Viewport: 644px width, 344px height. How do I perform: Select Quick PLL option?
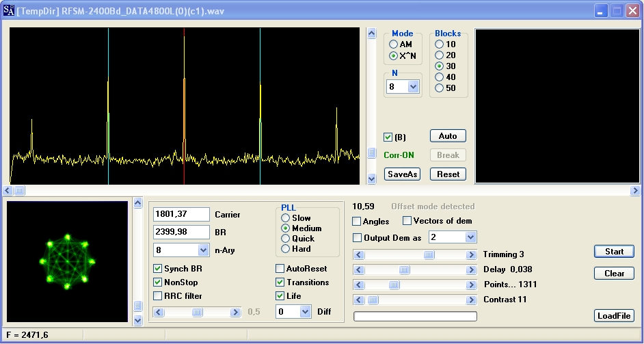click(x=286, y=239)
